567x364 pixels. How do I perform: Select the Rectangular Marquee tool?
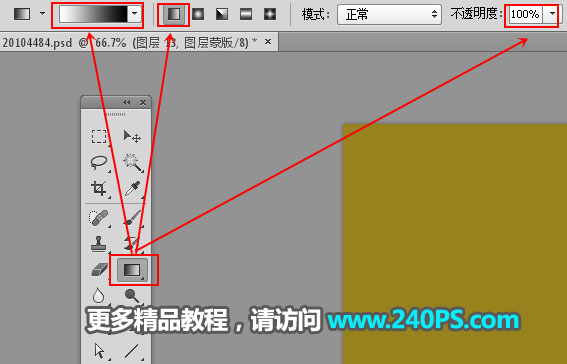tap(99, 137)
